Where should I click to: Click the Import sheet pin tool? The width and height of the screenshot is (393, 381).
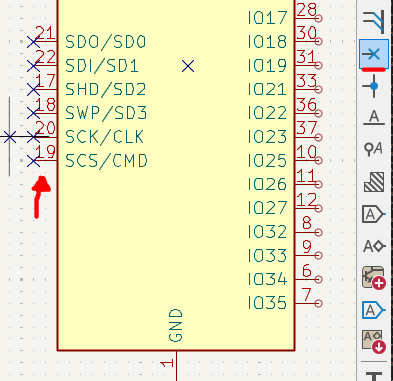pos(374,341)
